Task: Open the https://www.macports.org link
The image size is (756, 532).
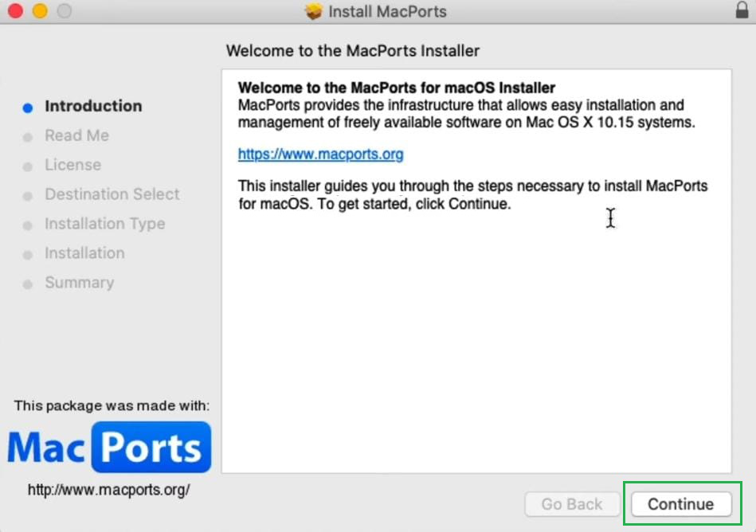Action: click(x=320, y=155)
